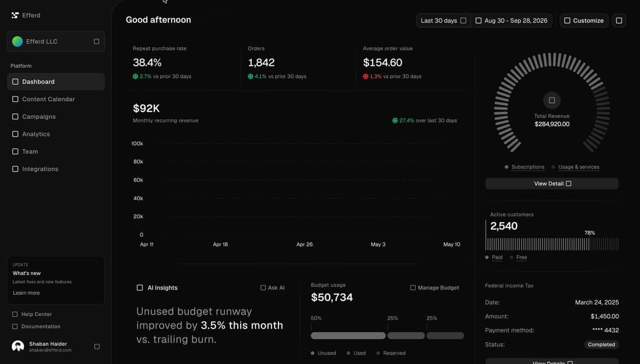Click the center icon of the revenue gauge

552,100
